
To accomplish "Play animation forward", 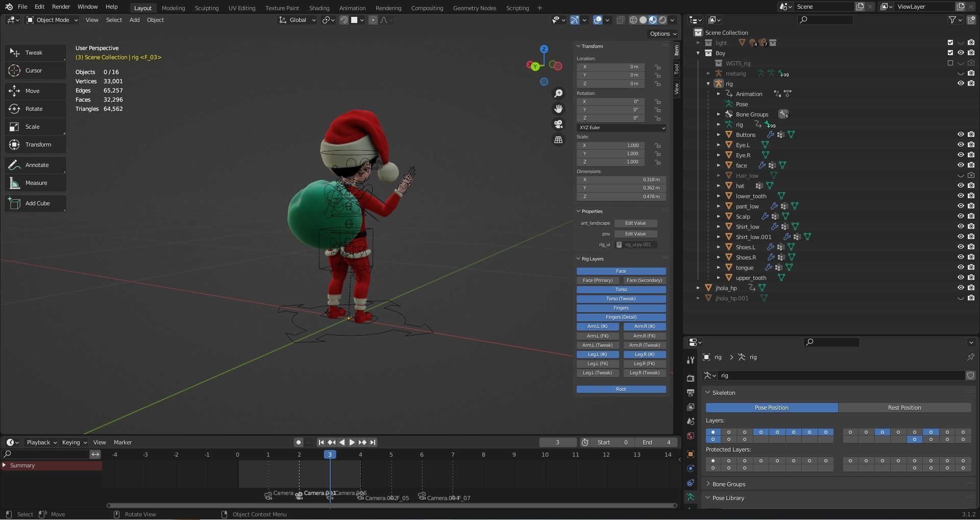I will [x=352, y=442].
